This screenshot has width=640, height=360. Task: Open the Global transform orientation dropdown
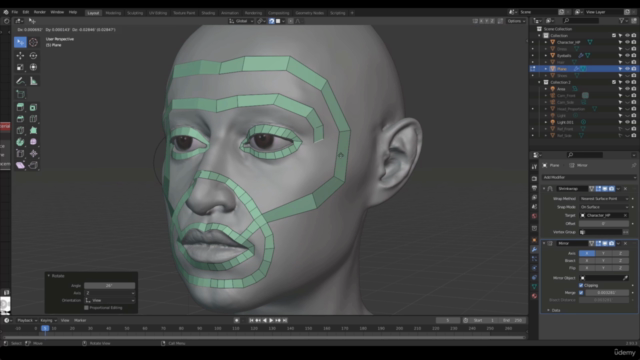tap(241, 21)
